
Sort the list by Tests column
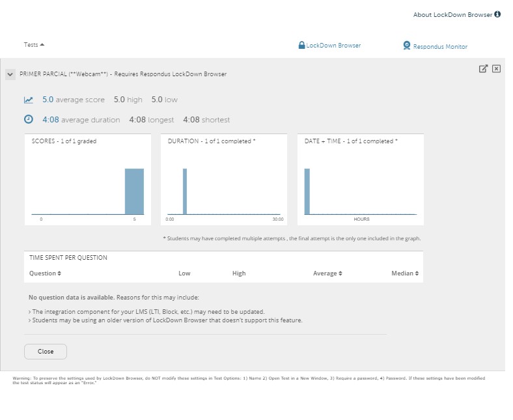click(34, 45)
